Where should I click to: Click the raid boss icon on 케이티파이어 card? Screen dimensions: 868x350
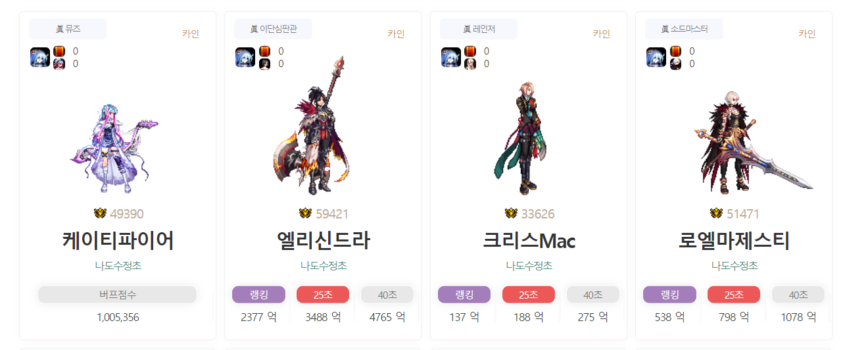point(40,57)
